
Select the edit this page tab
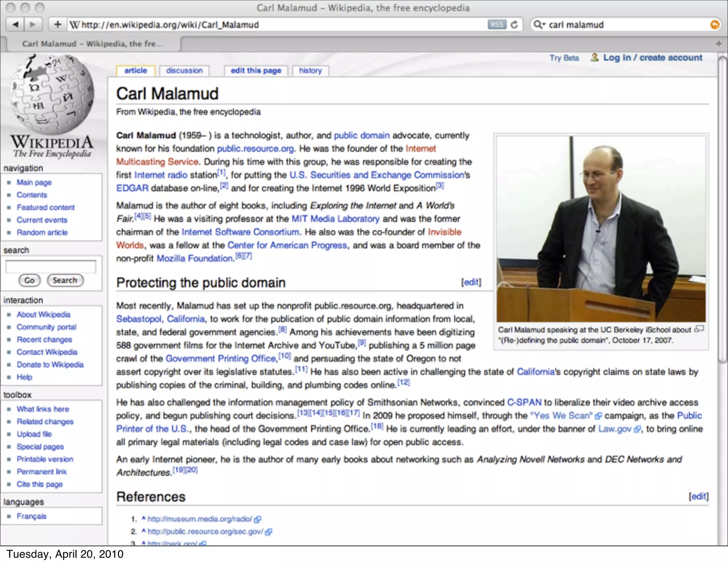pyautogui.click(x=256, y=71)
